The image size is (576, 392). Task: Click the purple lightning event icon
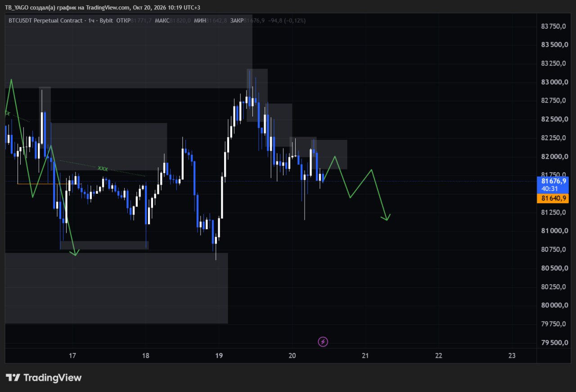(x=323, y=342)
